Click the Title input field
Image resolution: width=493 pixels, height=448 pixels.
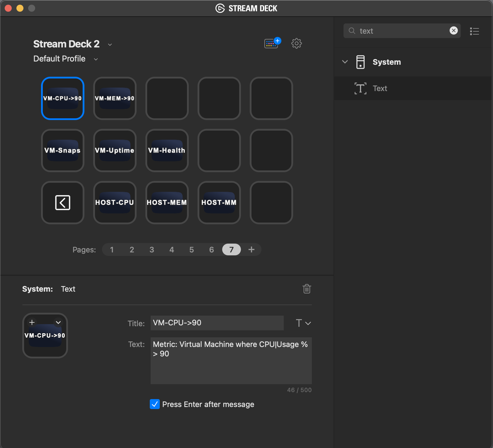tap(217, 323)
